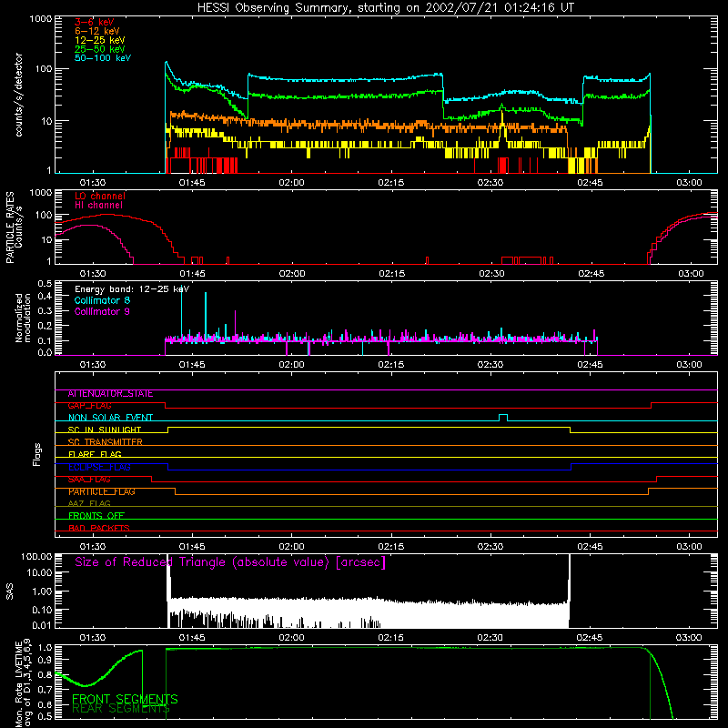Image resolution: width=728 pixels, height=728 pixels.
Task: Click the NON_SOLAR_EVENT flag label
Action: [x=110, y=418]
